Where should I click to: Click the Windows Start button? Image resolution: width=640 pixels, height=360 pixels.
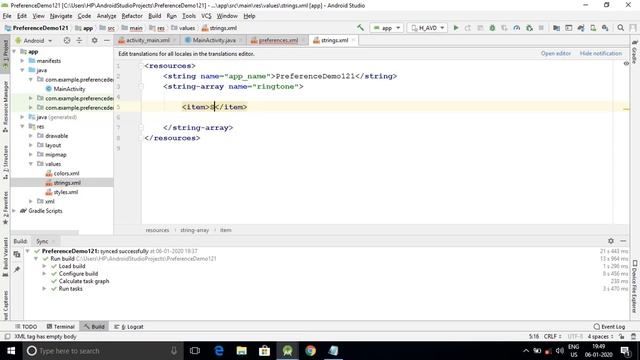coord(11,351)
